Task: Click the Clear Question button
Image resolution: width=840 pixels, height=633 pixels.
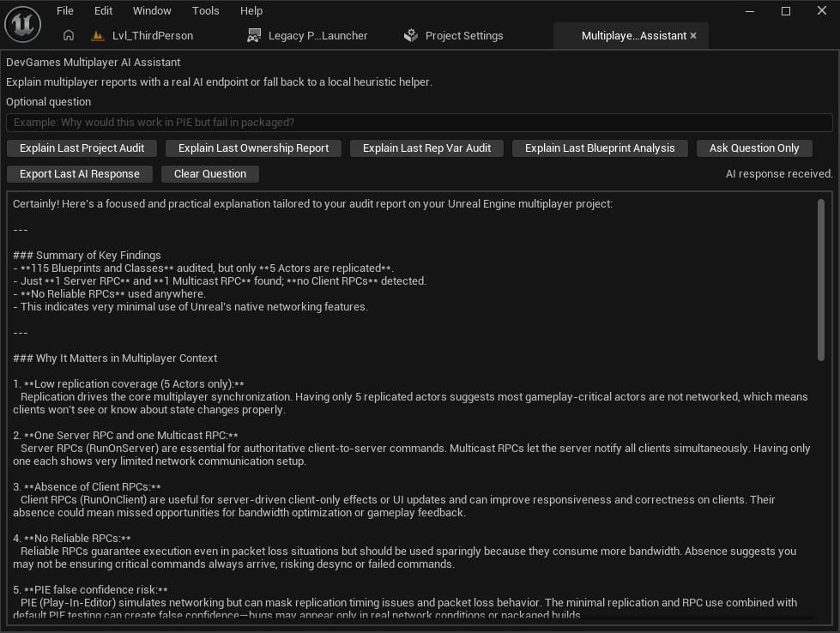Action: pos(210,174)
